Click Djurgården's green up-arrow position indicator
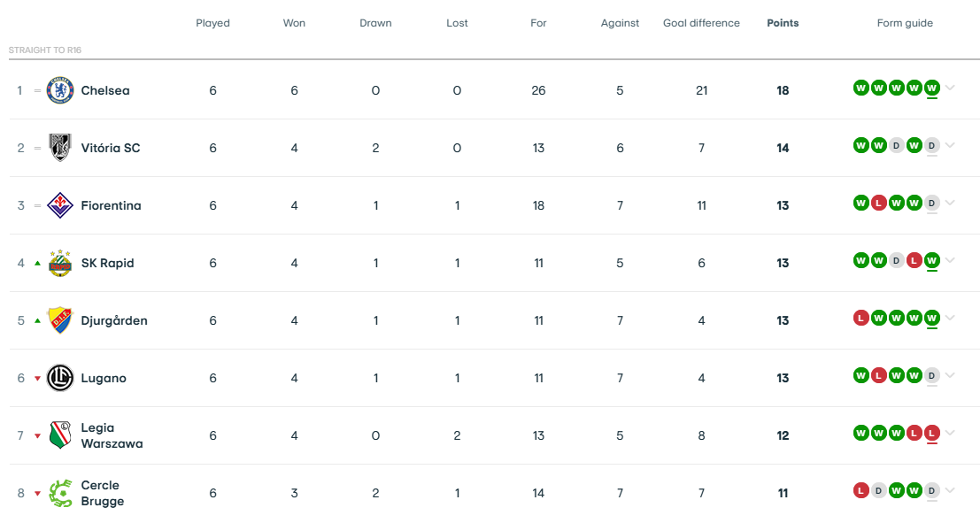The height and width of the screenshot is (523, 980). coord(37,320)
